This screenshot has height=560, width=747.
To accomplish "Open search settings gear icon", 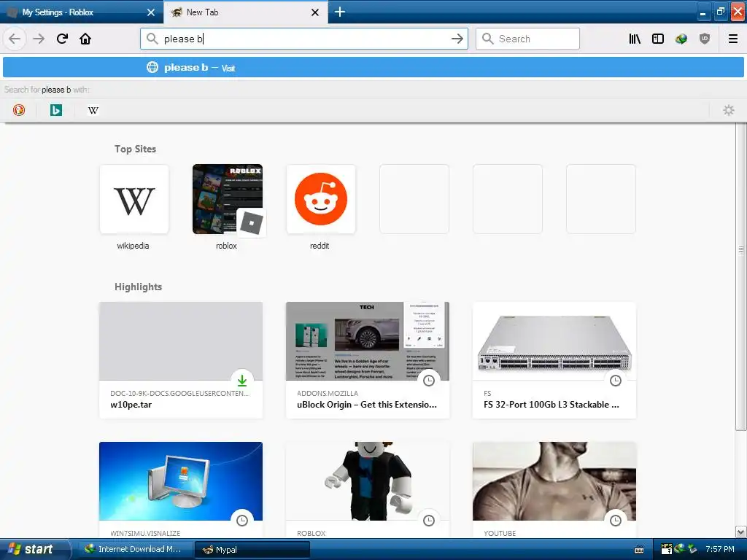I will [x=729, y=111].
